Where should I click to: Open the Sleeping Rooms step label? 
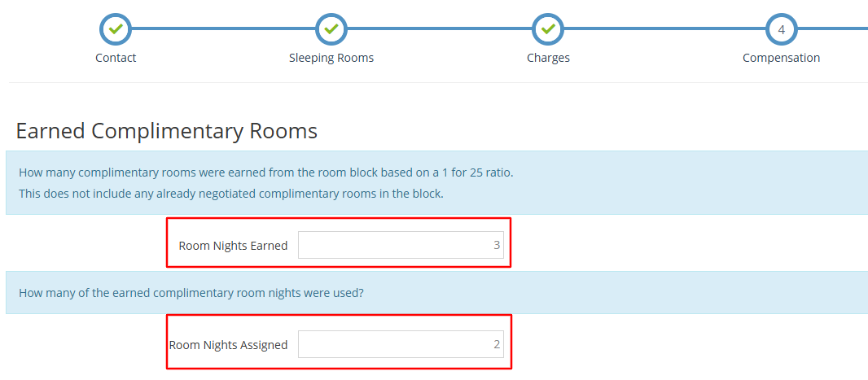[x=331, y=58]
